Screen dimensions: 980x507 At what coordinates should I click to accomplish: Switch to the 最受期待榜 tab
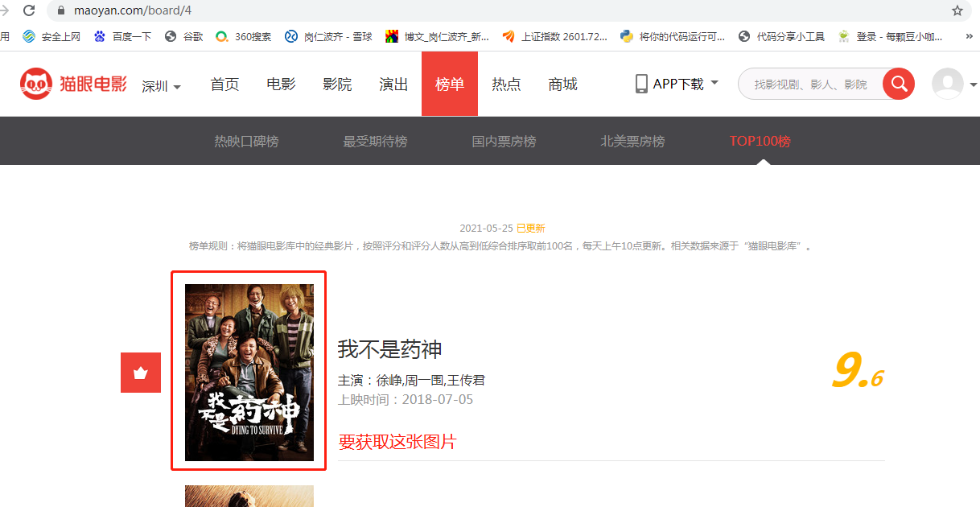[375, 141]
